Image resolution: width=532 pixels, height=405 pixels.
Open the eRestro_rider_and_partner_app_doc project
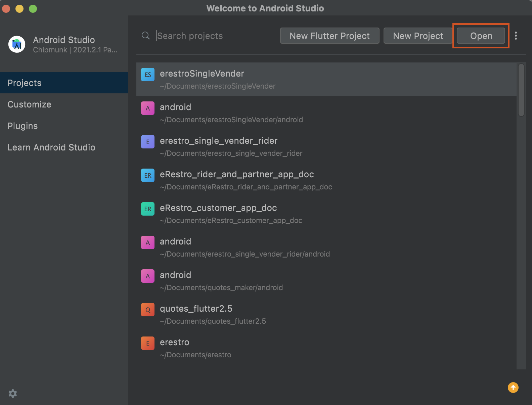point(326,180)
